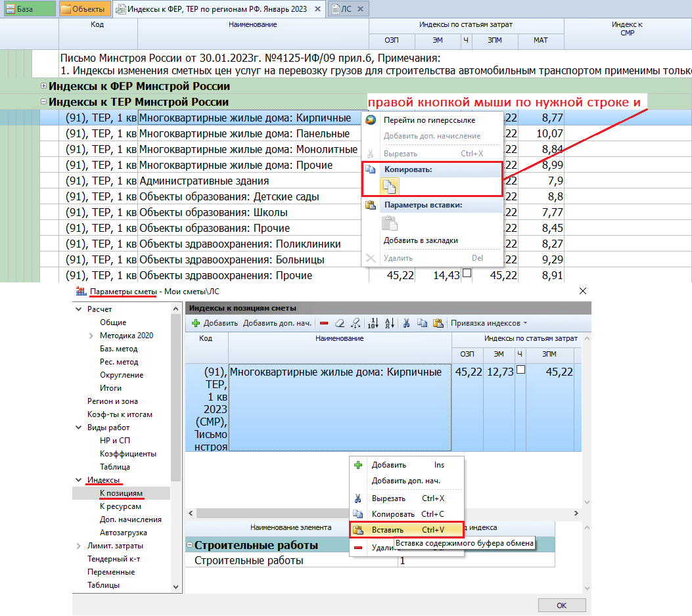Close the Индексы к ФЕР, ТЕР tab
The width and height of the screenshot is (692, 616).
(x=318, y=9)
